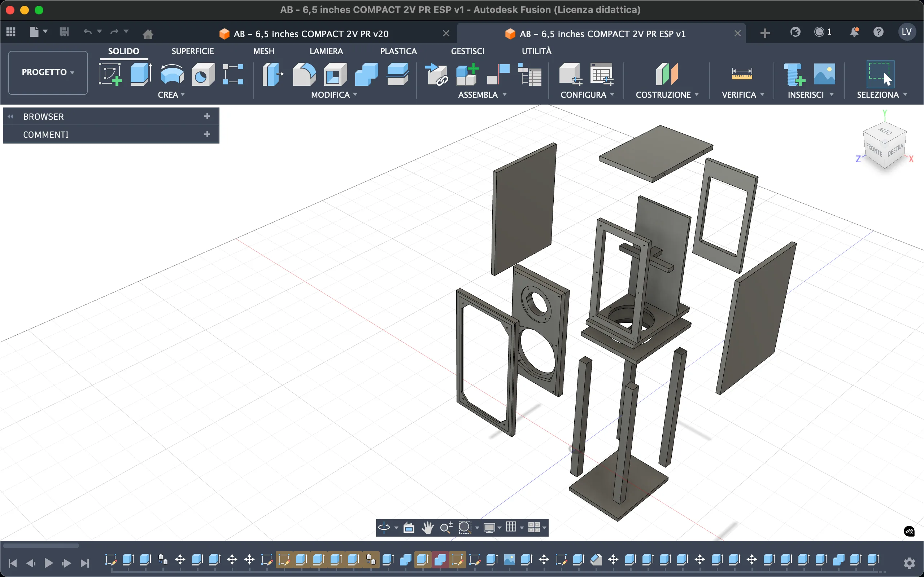
Task: Switch to the Superficie tab
Action: tap(192, 51)
